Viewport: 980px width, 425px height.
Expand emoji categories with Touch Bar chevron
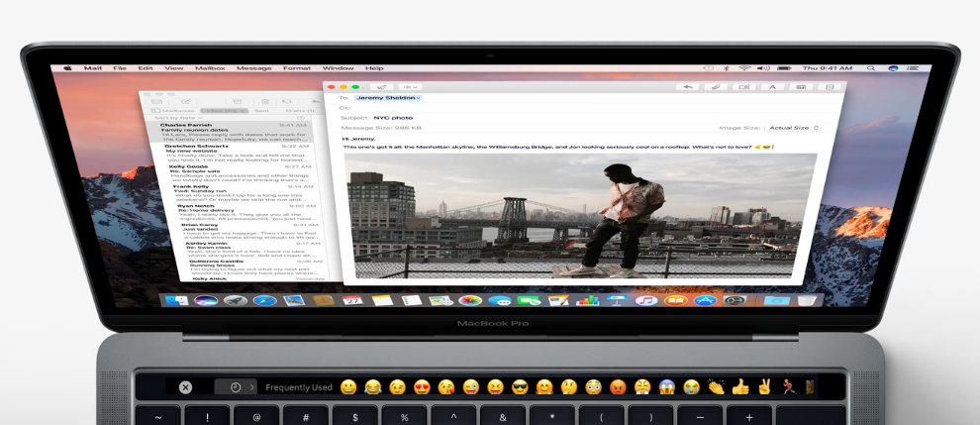pos(252,387)
